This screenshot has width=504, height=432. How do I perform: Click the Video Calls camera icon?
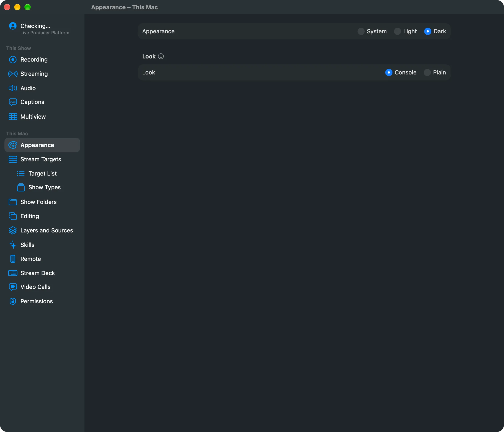(x=13, y=287)
